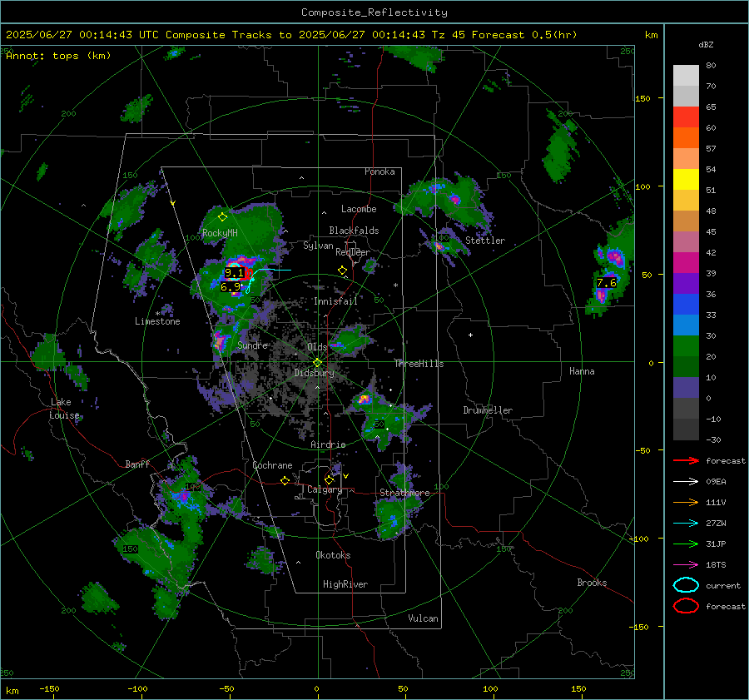This screenshot has width=749, height=700.
Task: Click the yellow diamond marker above Calgary
Action: point(329,479)
